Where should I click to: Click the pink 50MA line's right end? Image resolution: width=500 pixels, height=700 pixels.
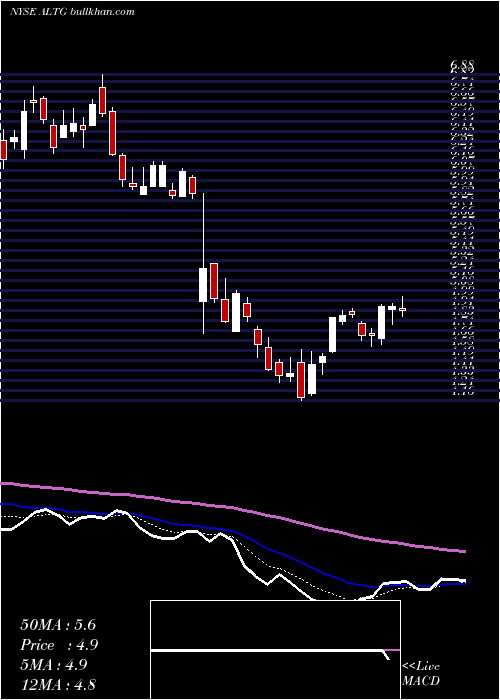point(465,552)
